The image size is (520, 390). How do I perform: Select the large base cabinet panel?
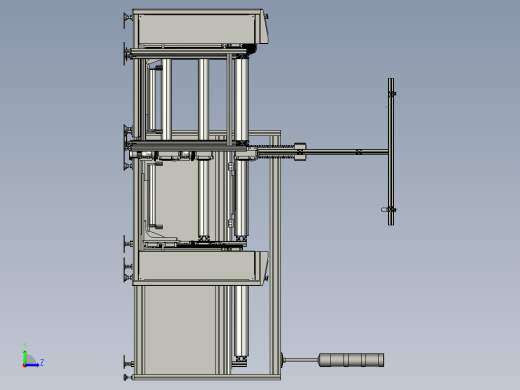[x=180, y=329]
